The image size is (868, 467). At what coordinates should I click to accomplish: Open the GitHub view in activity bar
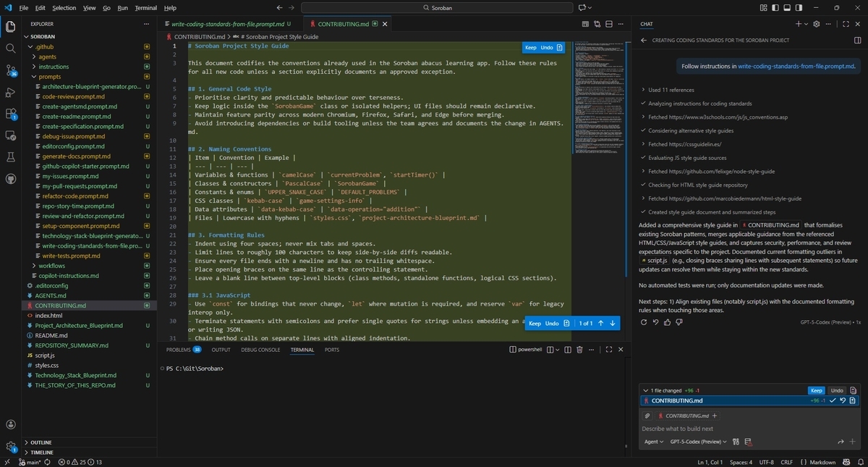(11, 179)
